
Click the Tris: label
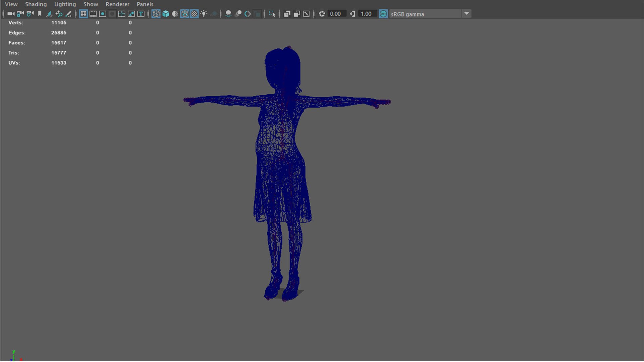(x=14, y=53)
